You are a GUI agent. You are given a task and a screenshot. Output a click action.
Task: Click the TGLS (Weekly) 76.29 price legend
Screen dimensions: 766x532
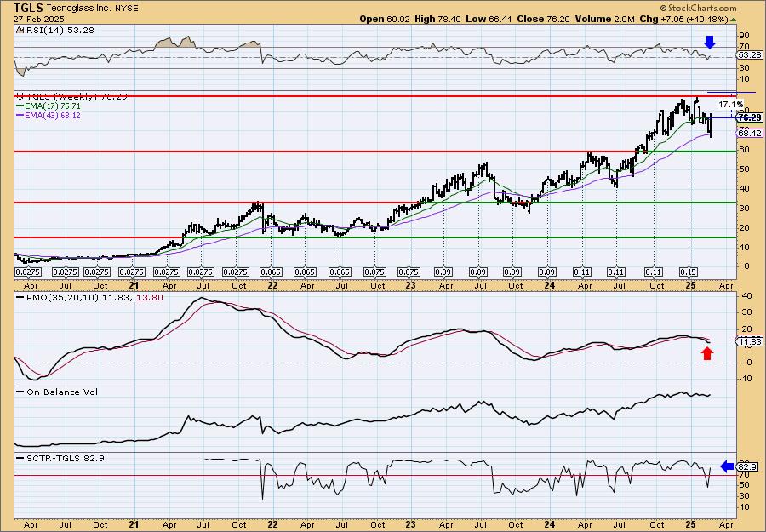[76, 97]
